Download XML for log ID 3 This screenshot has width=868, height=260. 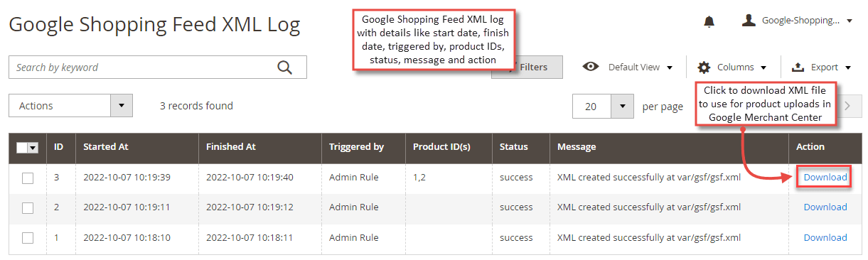[x=825, y=177]
